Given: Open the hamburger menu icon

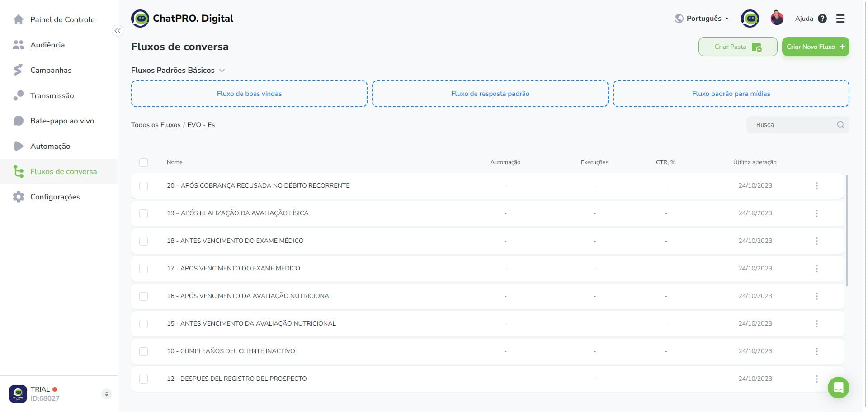Looking at the screenshot, I should tap(840, 19).
